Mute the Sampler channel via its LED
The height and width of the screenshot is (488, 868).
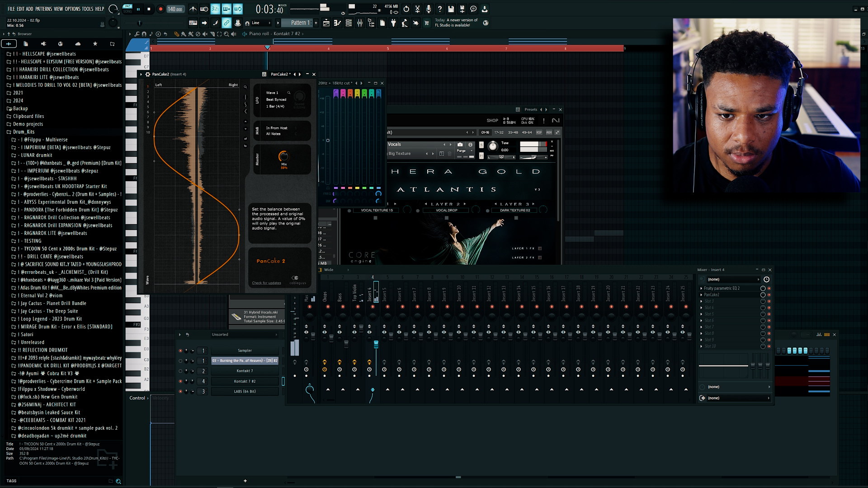(x=180, y=351)
